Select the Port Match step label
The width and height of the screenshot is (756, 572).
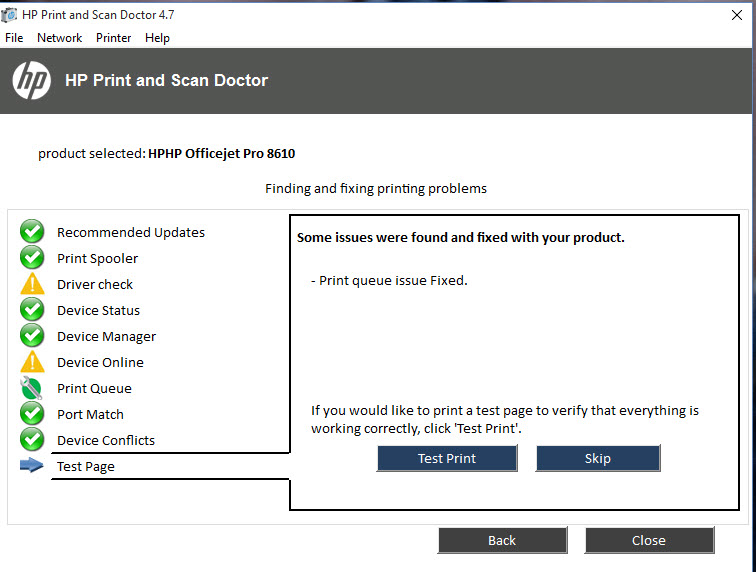[90, 415]
